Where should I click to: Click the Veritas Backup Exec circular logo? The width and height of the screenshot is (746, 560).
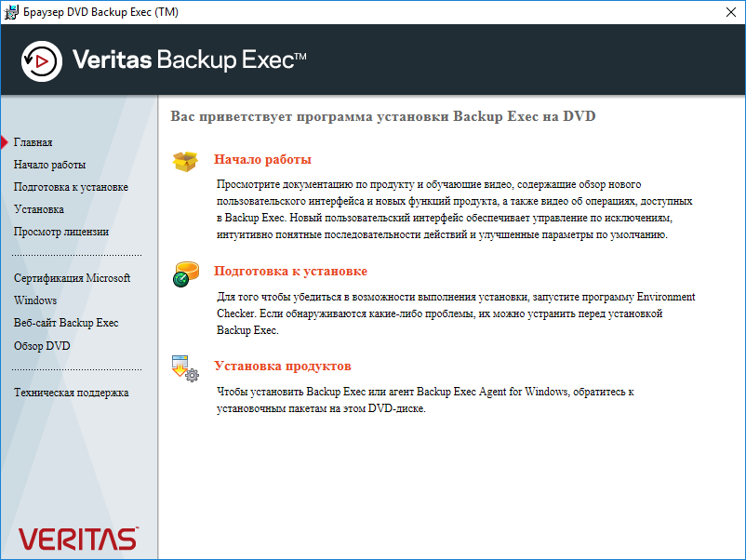click(x=42, y=60)
